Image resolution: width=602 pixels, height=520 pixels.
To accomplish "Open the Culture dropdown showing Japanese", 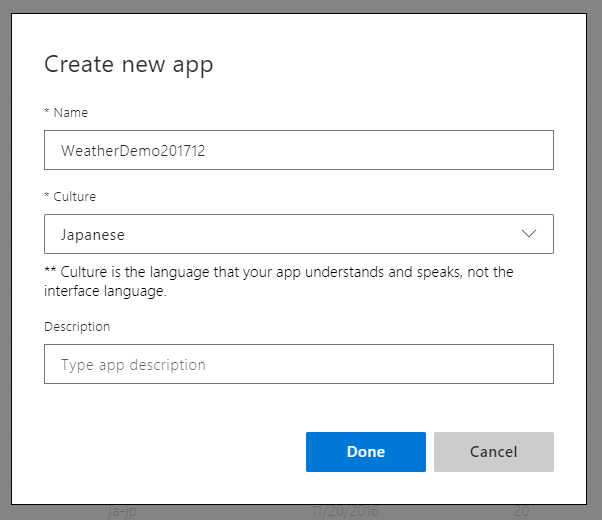I will point(298,234).
